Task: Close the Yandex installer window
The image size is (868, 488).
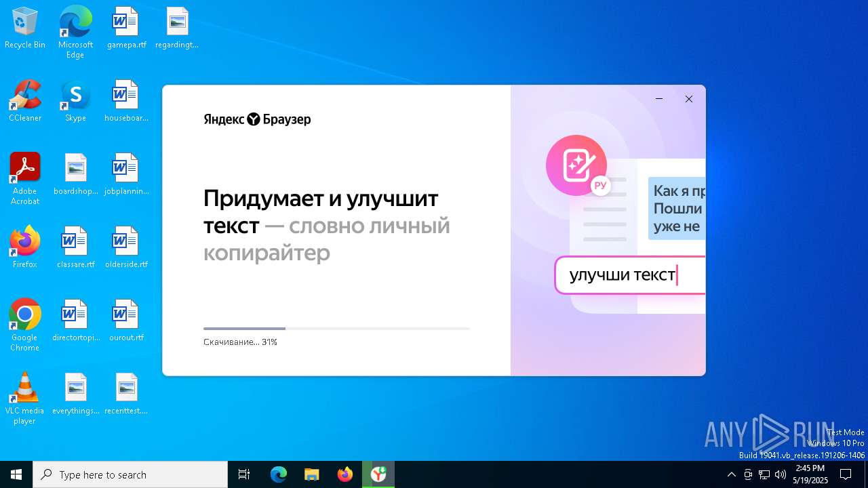Action: 689,99
